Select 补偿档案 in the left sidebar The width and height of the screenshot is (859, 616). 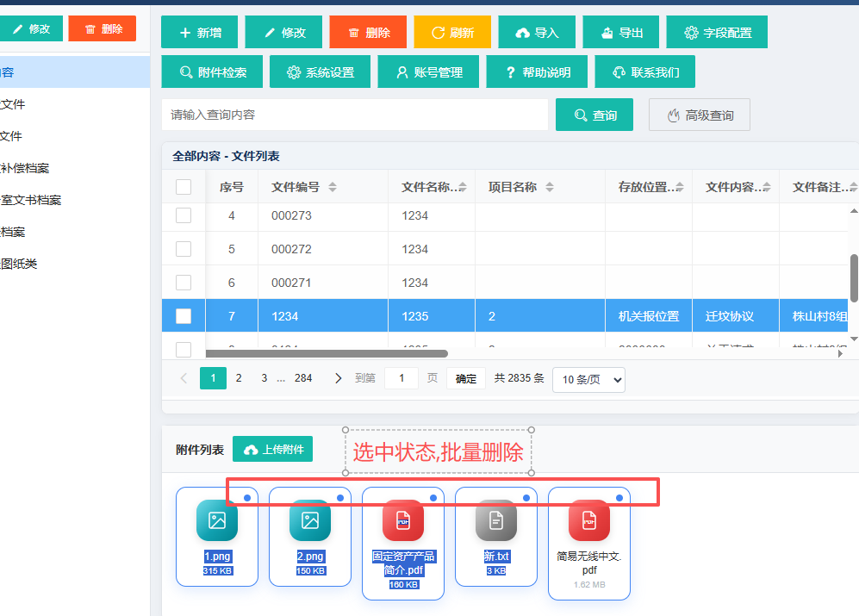click(25, 168)
